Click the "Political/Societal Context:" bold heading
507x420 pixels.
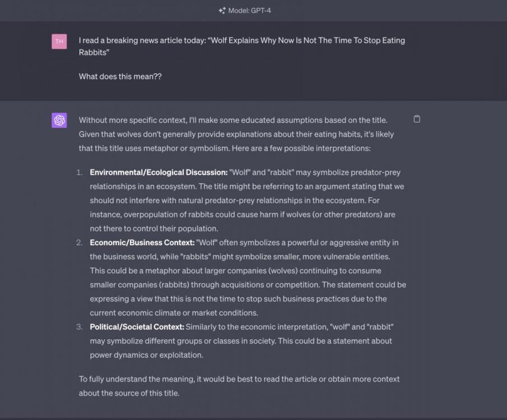(x=137, y=326)
